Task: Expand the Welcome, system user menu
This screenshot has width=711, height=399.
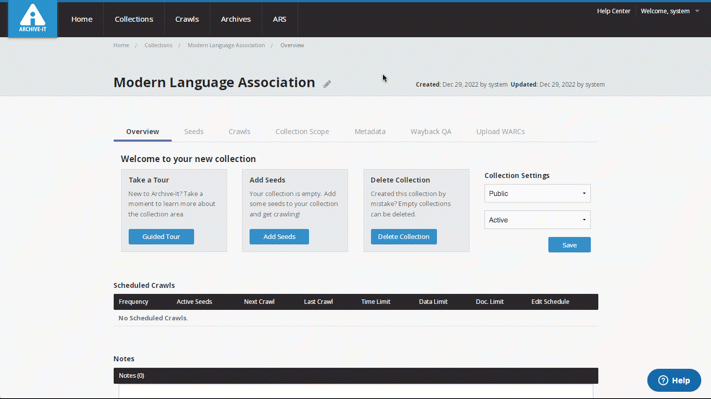Action: click(x=670, y=11)
